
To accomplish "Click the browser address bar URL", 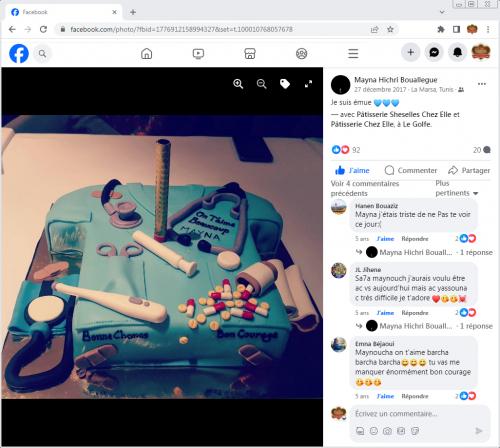I will 181,29.
